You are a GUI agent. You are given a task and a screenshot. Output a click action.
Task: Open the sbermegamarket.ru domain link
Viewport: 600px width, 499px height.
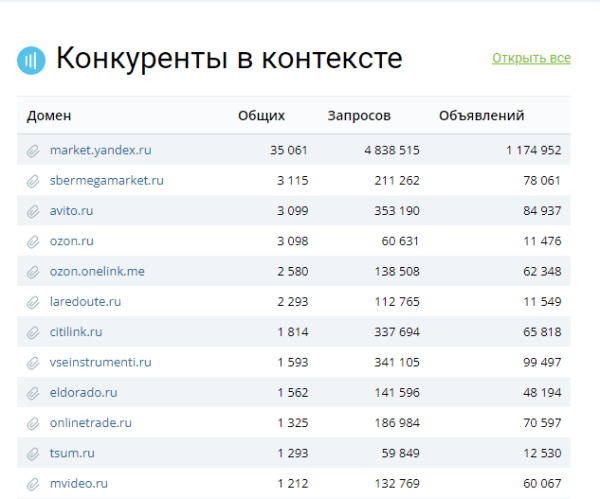(107, 180)
